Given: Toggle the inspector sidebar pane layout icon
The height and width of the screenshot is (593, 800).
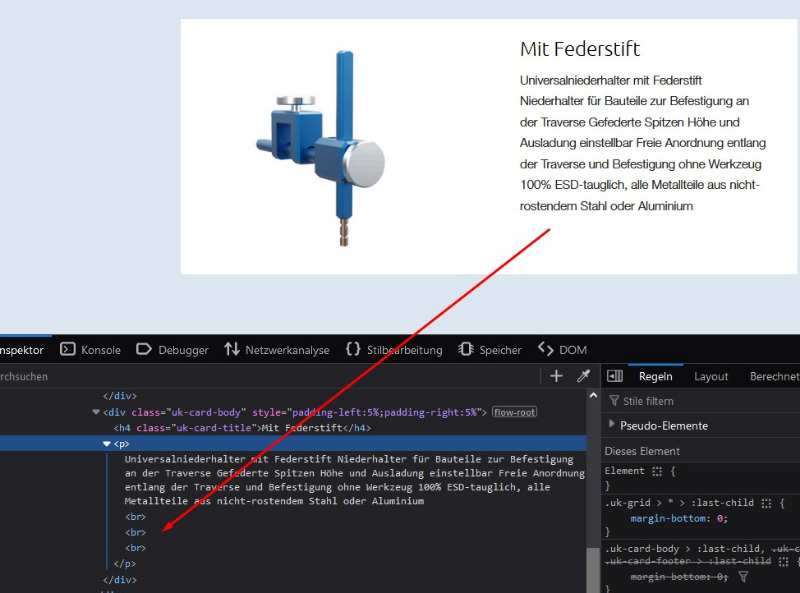Looking at the screenshot, I should tap(615, 376).
